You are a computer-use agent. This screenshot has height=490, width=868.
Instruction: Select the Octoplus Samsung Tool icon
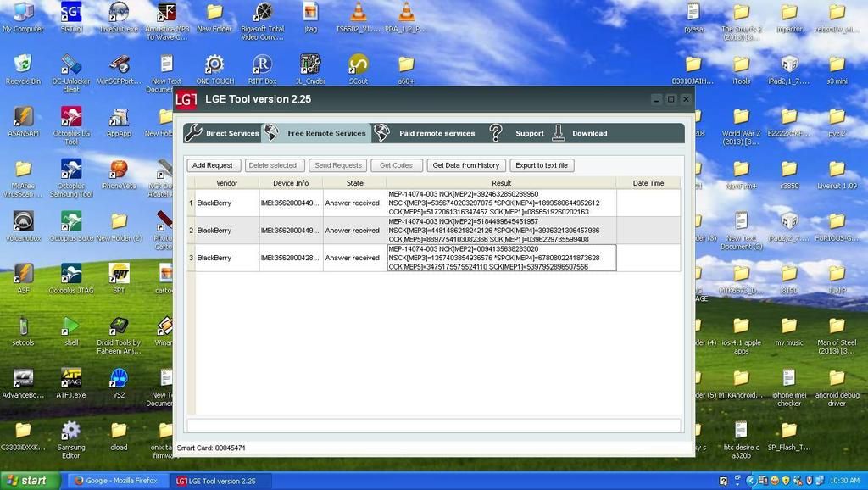pos(71,178)
